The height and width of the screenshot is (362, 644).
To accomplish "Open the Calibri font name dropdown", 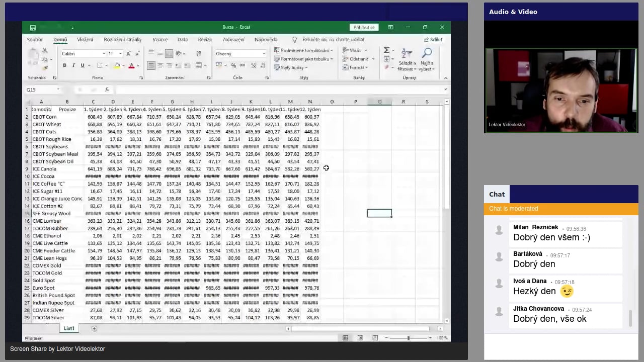I will pyautogui.click(x=104, y=54).
